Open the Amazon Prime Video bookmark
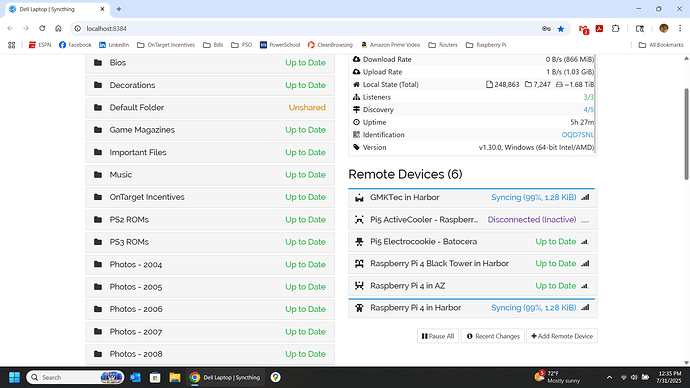690x388 pixels. pyautogui.click(x=390, y=45)
